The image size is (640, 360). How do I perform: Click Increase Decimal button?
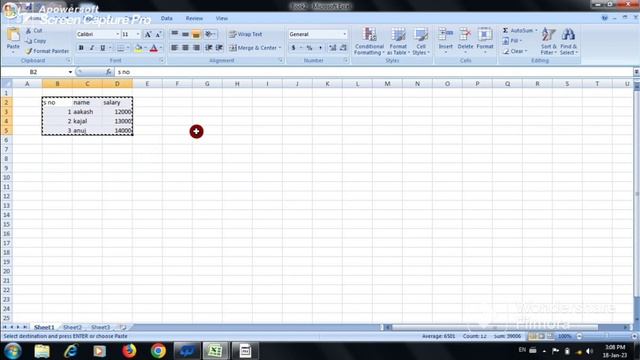tap(333, 48)
